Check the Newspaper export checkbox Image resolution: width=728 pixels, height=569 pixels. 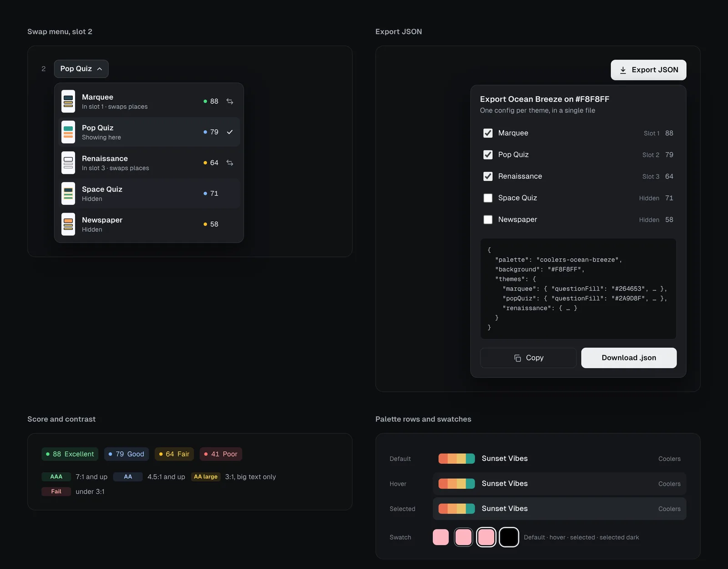(488, 219)
